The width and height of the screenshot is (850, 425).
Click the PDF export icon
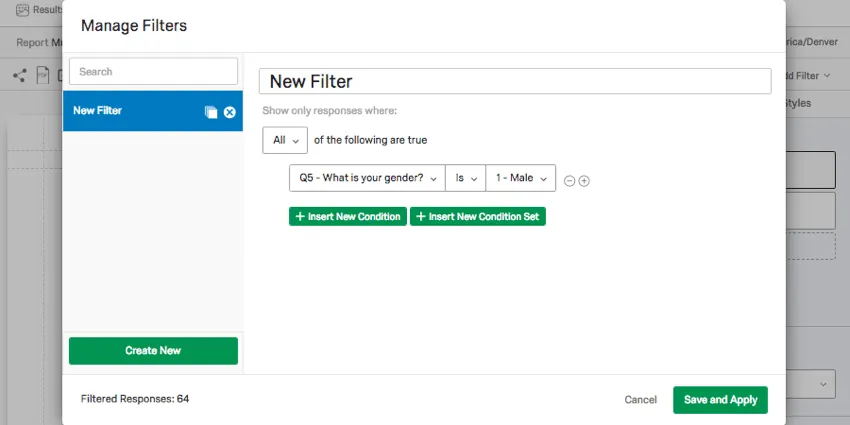point(43,75)
